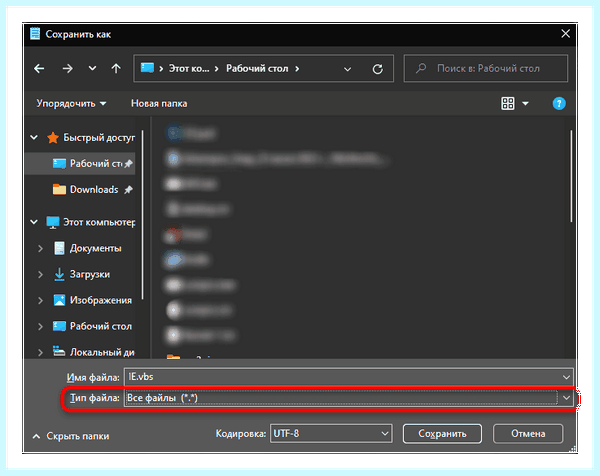Open 'Рабочий стол' under 'Этот компьютер'
The image size is (600, 476).
101,326
